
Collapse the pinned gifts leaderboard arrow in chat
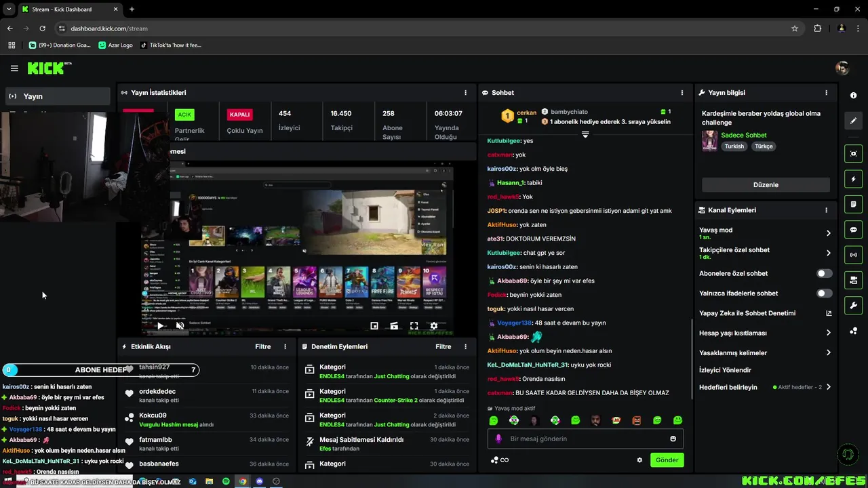pos(585,134)
